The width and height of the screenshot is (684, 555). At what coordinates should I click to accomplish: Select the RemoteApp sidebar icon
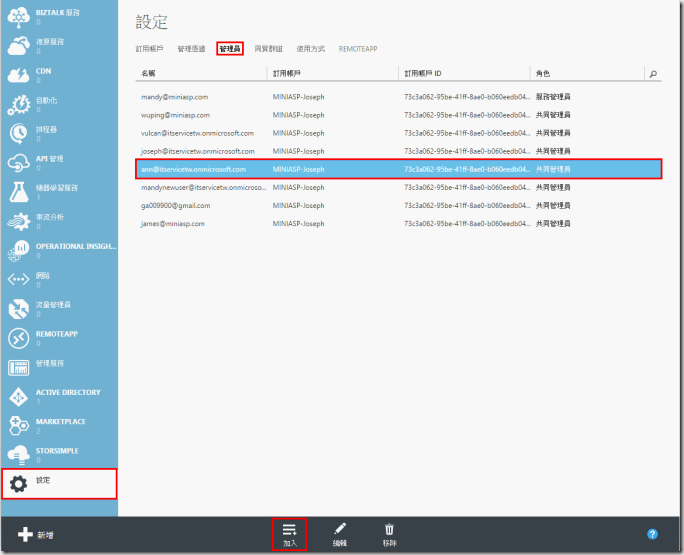coord(19,338)
